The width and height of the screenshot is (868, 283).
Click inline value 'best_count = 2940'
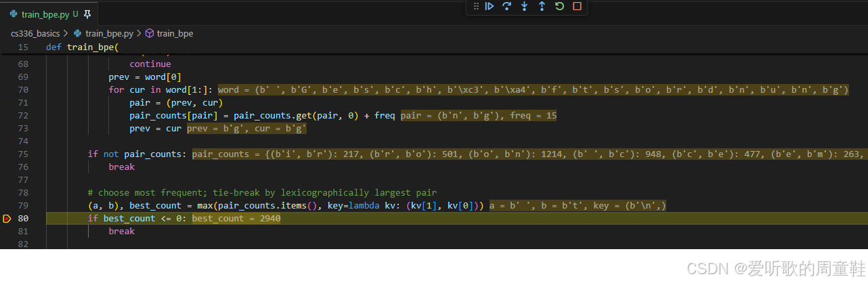click(x=236, y=219)
